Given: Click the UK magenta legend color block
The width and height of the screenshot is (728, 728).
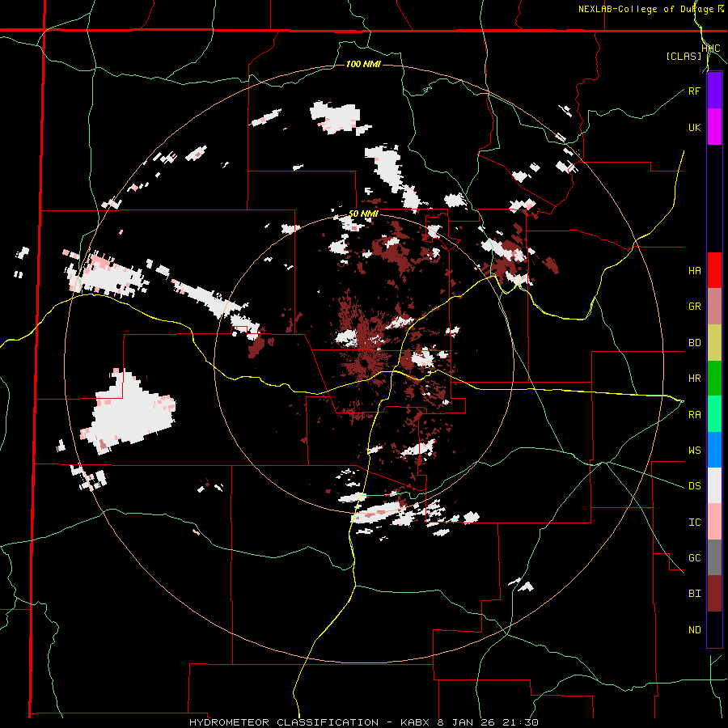Looking at the screenshot, I should pos(714,127).
